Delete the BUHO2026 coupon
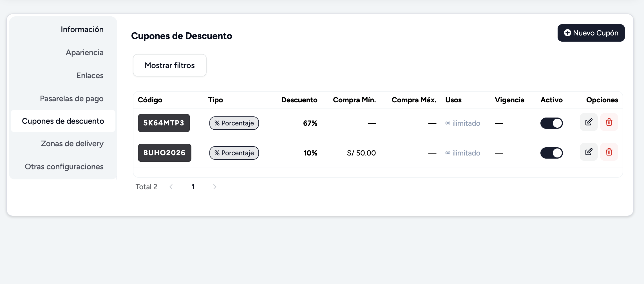Screen dimensions: 644x284 [609, 152]
